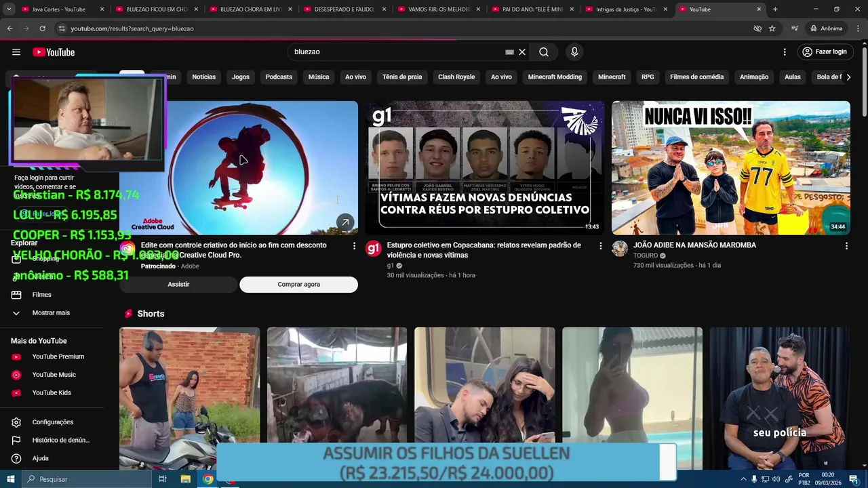The height and width of the screenshot is (488, 868).
Task: Open the Adobe Creative Cloud advertiser avatar
Action: pyautogui.click(x=127, y=249)
